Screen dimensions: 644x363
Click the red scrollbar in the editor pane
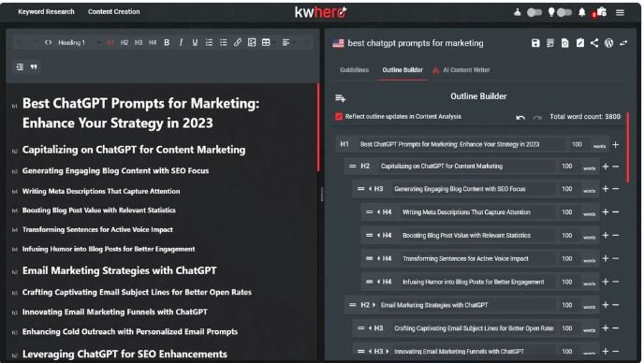[318, 127]
